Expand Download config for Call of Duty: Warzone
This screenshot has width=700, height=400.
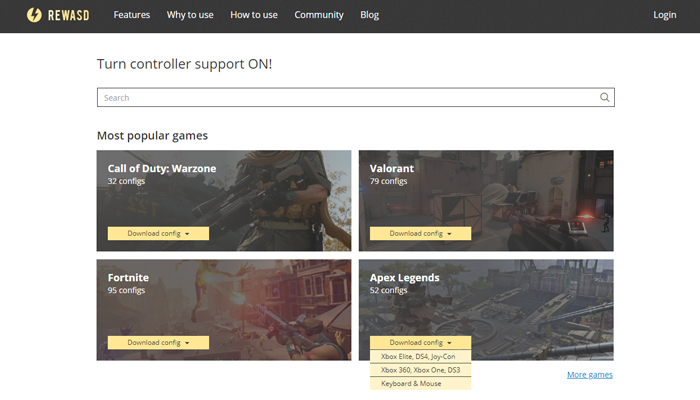pos(158,233)
